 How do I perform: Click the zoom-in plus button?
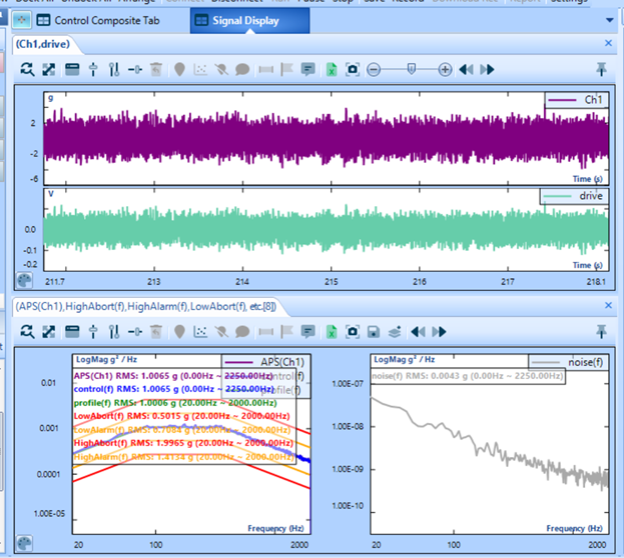coord(445,69)
